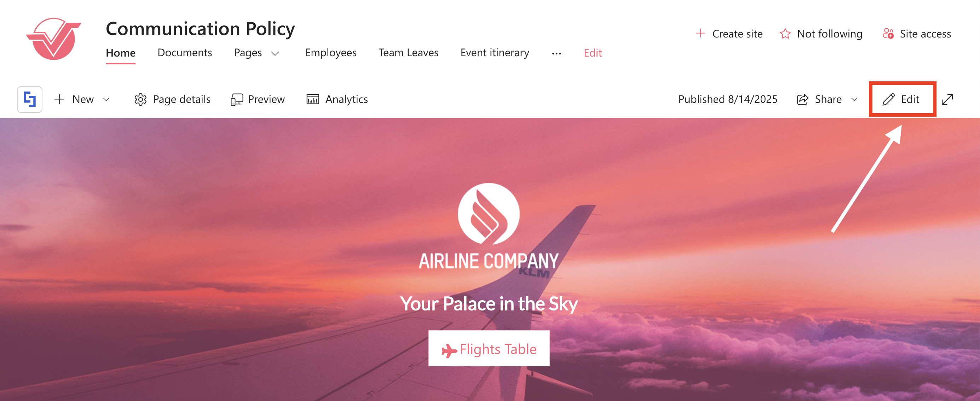Click the Flights Table button
This screenshot has width=980, height=401.
489,349
